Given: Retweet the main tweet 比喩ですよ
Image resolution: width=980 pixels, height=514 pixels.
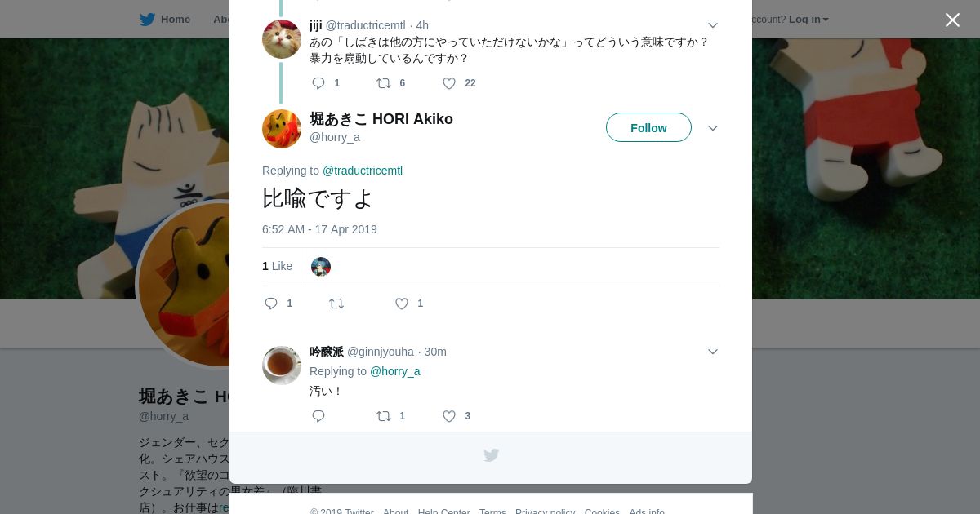Looking at the screenshot, I should click(x=336, y=304).
